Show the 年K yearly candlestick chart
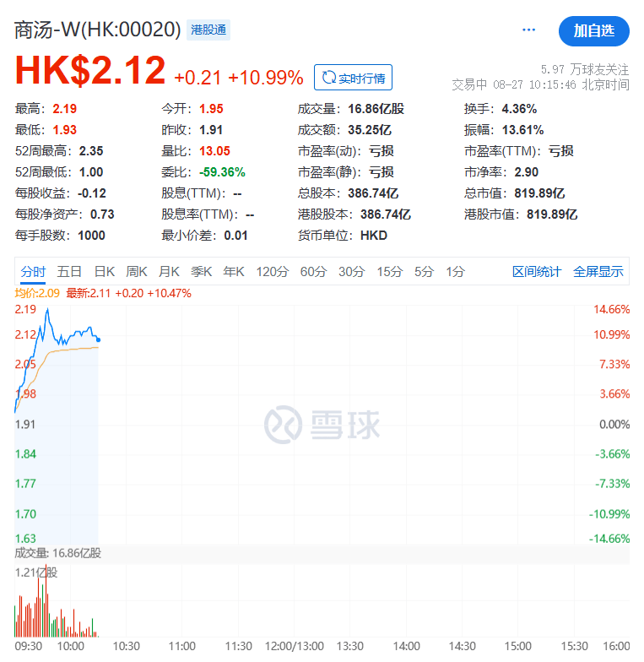The image size is (644, 662). 233,271
